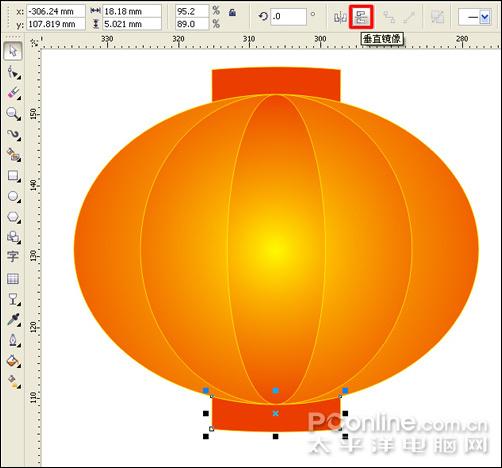Screen dimensions: 502x468
Task: Click the right-middle black selection handle
Action: (345, 413)
